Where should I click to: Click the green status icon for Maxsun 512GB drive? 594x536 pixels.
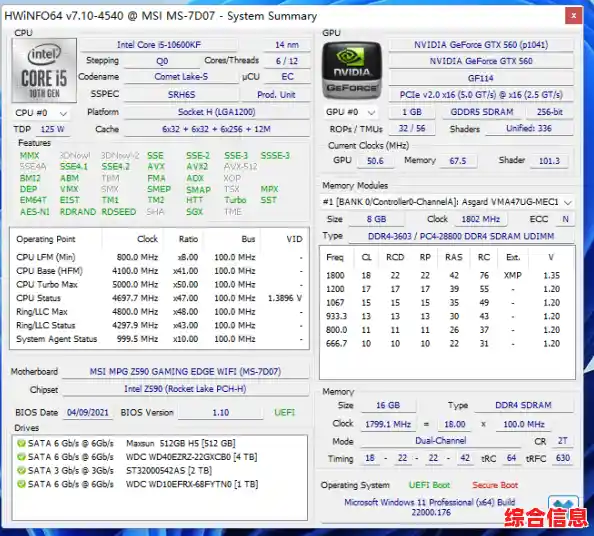(21, 443)
